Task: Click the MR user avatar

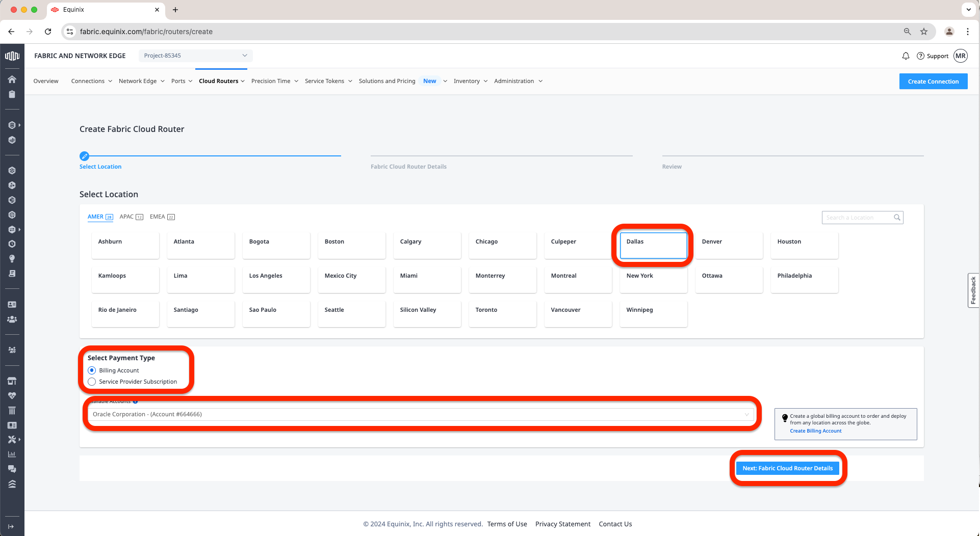Action: point(961,56)
